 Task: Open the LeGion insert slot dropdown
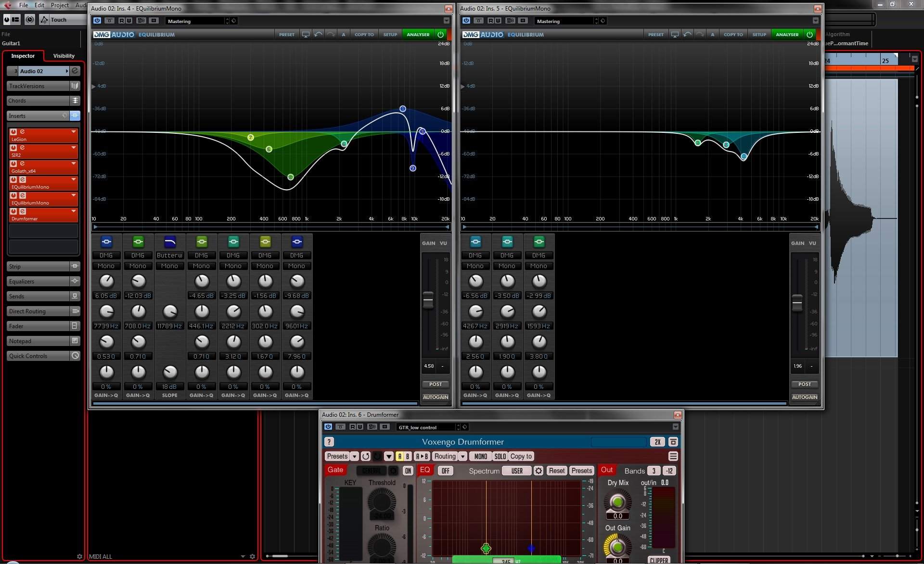click(x=74, y=131)
